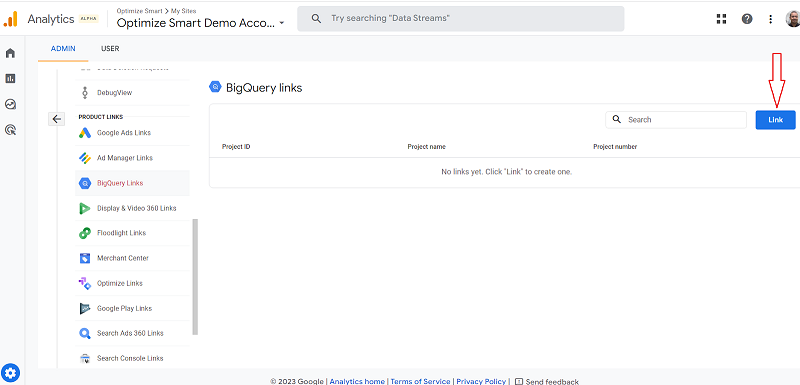Viewport: 800px width, 385px height.
Task: Open the Reports bar chart icon
Action: click(10, 79)
